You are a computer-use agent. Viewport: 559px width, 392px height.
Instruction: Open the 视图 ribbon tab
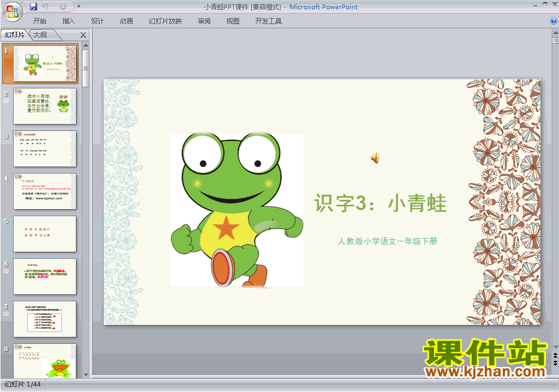(x=233, y=21)
